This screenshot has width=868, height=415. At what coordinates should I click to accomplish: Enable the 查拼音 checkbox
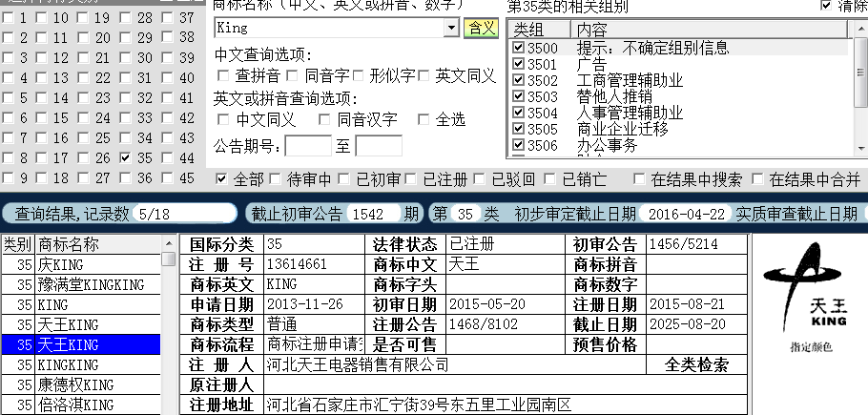coord(223,75)
